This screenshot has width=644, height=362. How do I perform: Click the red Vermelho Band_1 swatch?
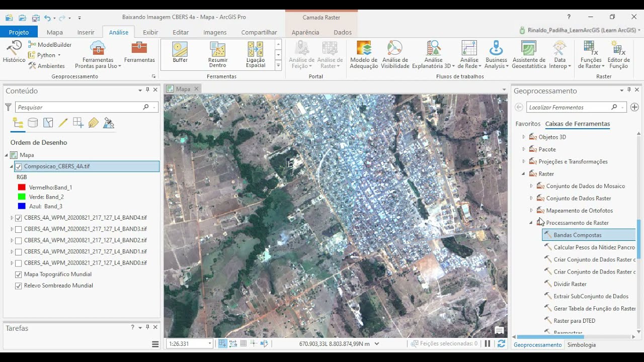(x=22, y=188)
